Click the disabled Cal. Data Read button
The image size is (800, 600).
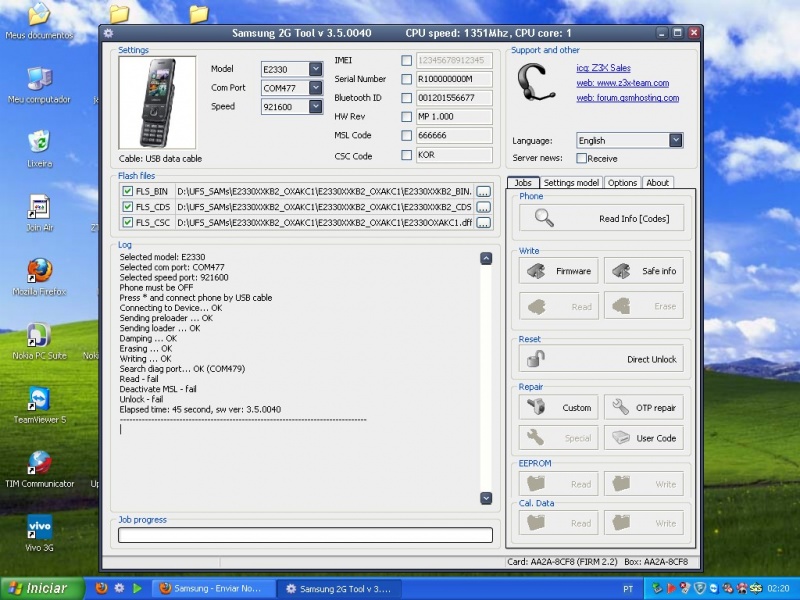tap(559, 523)
